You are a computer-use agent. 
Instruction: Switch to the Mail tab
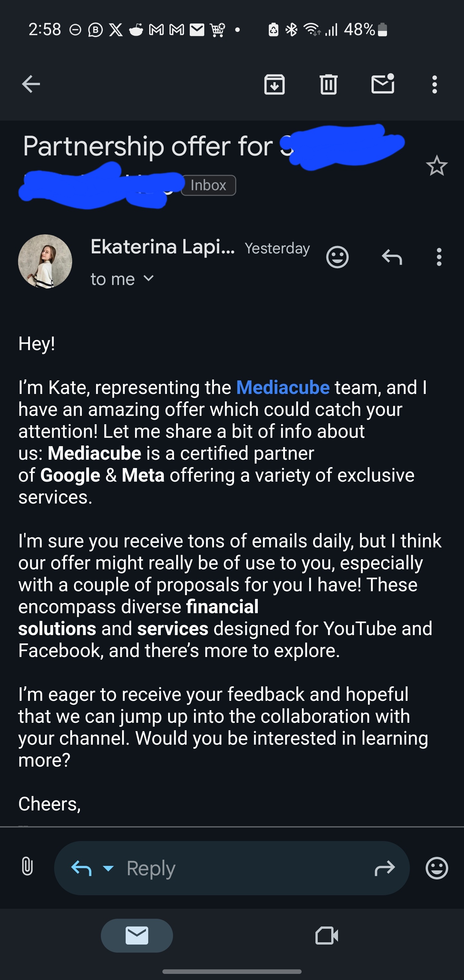point(137,936)
